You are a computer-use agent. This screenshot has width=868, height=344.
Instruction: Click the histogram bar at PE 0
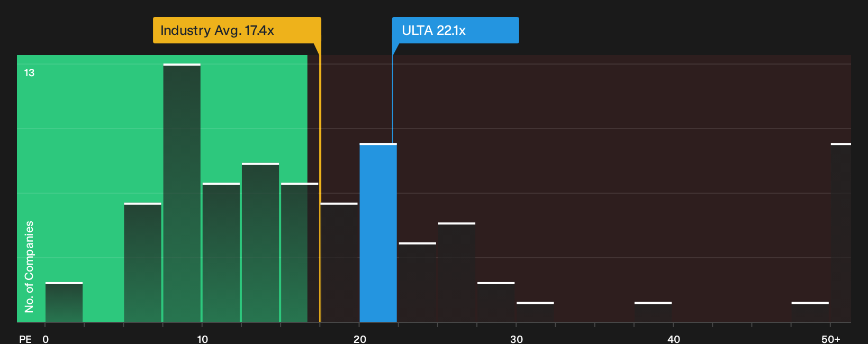64,302
